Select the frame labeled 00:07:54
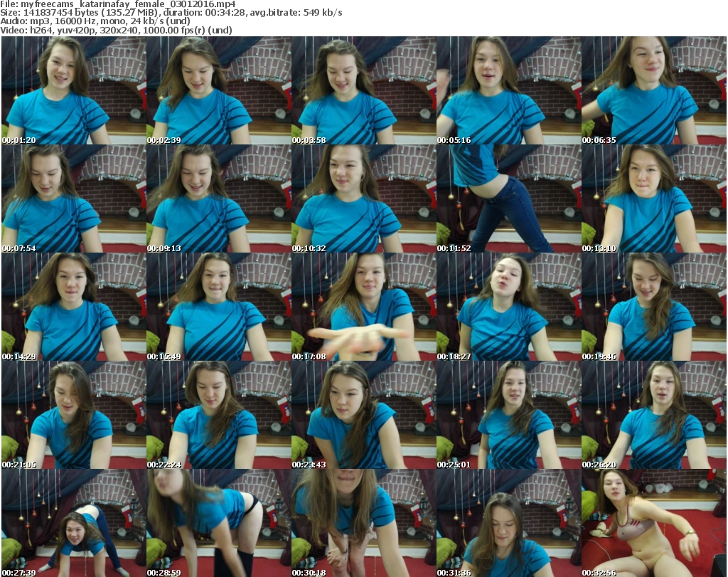Screen dimensions: 728x577 point(74,198)
